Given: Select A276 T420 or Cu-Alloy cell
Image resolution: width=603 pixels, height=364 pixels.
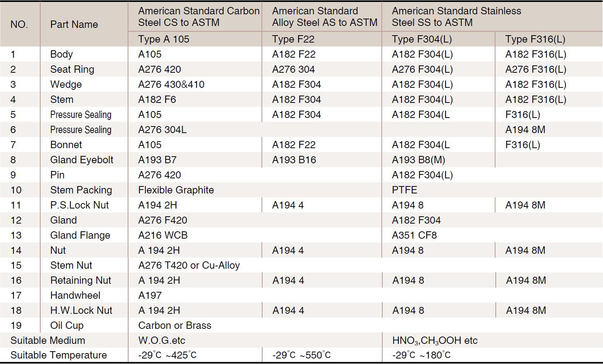Looking at the screenshot, I should coord(189,265).
